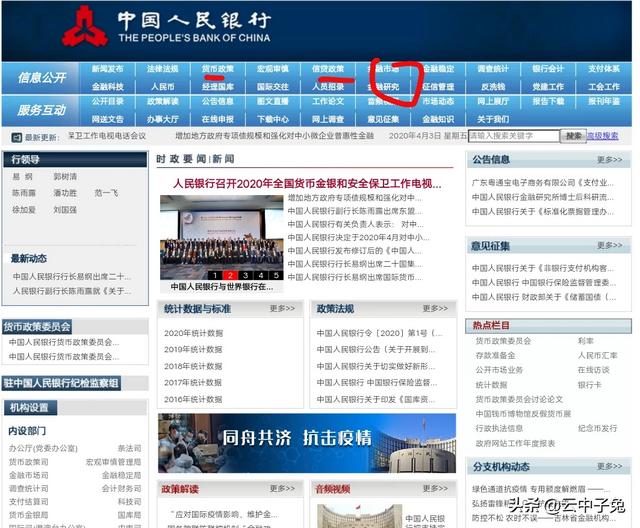Screen dimensions: 640x528
Task: Open the group photo news carousel image
Action: [221, 237]
